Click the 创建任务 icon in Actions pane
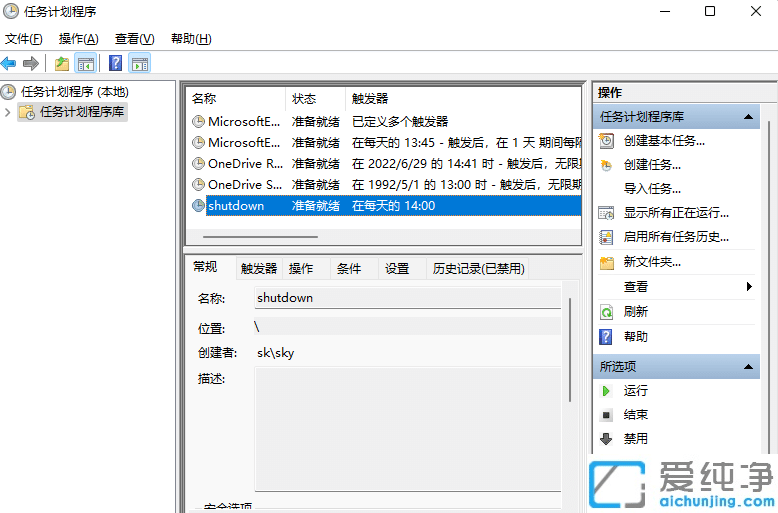 [606, 165]
